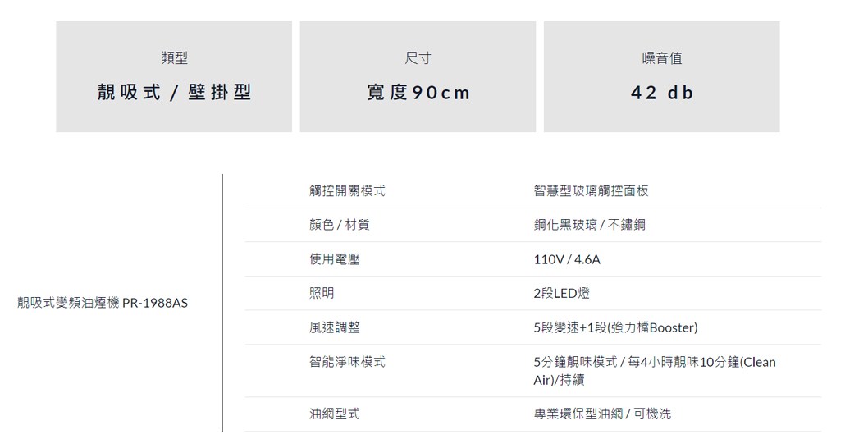Click the 110V / 4.6A value
This screenshot has width=868, height=439.
(x=567, y=259)
